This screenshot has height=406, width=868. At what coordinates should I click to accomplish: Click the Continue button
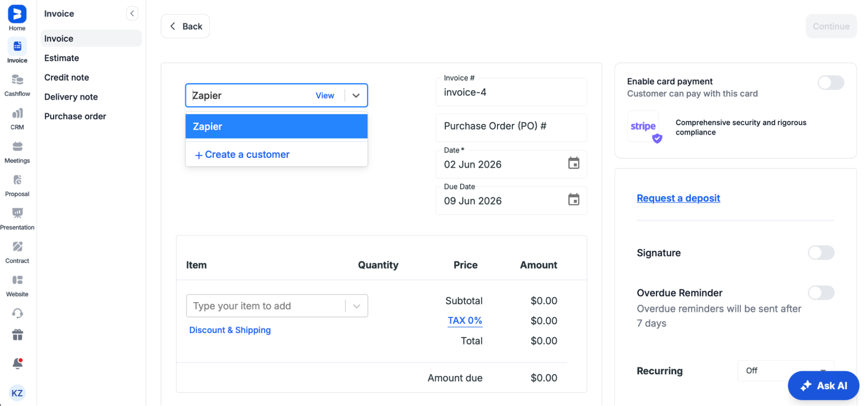click(x=831, y=26)
